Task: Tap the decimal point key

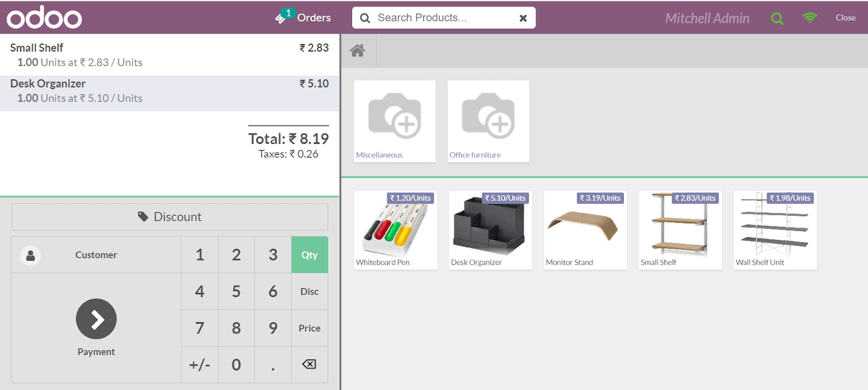Action: (273, 364)
